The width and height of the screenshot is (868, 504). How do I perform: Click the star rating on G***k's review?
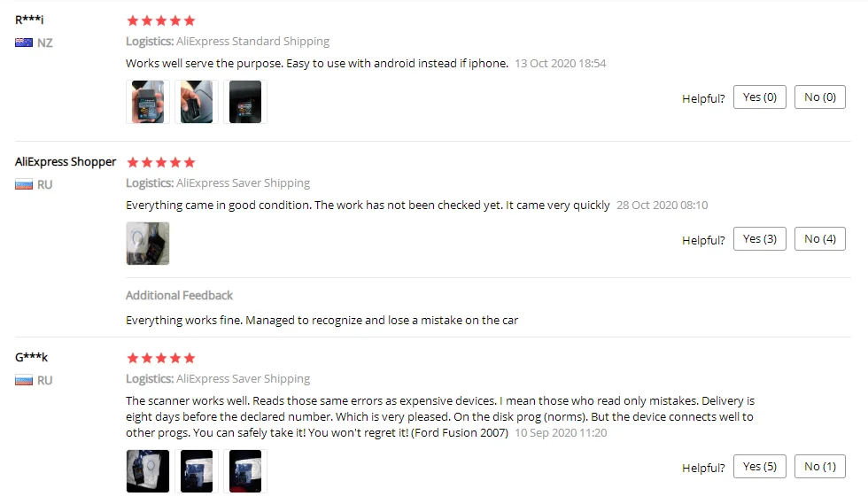point(161,358)
